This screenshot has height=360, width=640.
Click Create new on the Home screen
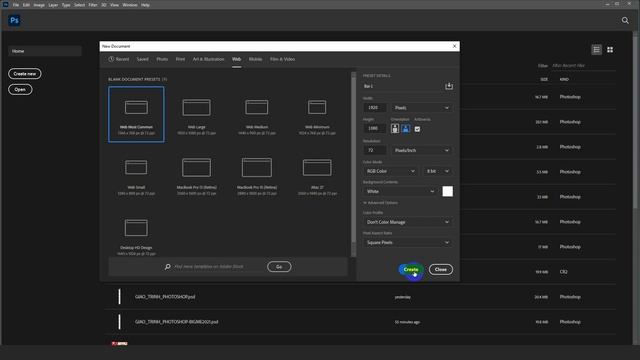pos(24,74)
